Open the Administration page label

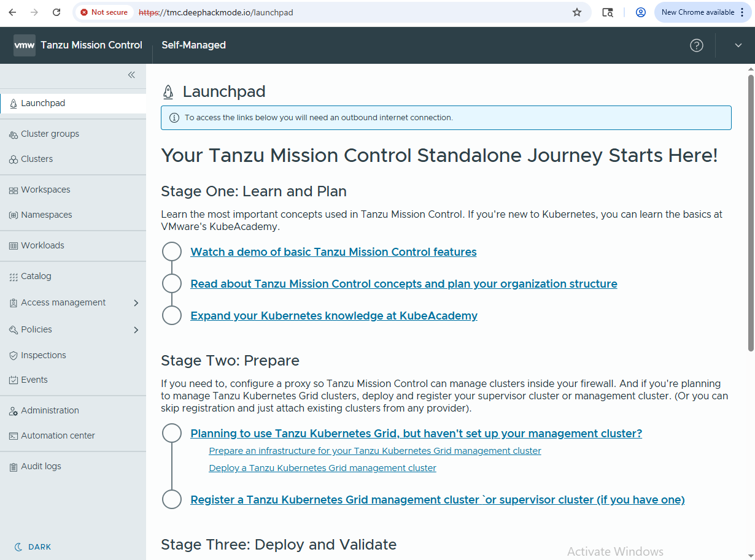[x=50, y=410]
